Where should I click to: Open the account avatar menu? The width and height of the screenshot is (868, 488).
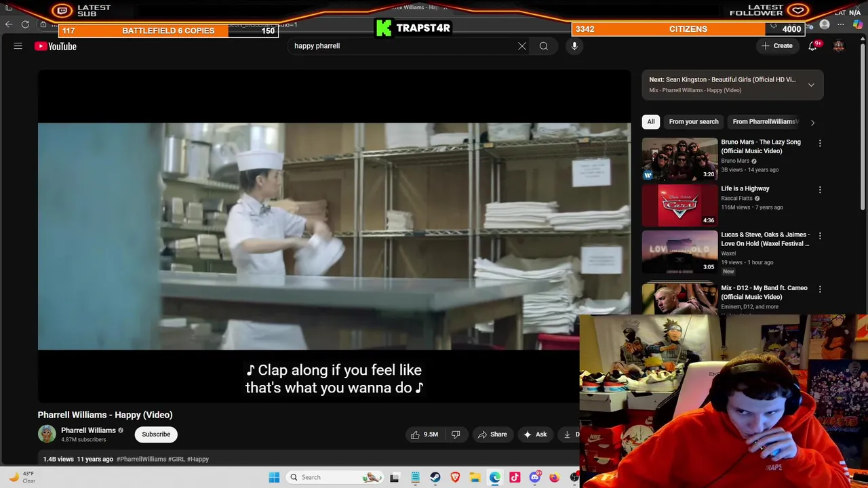click(x=839, y=46)
